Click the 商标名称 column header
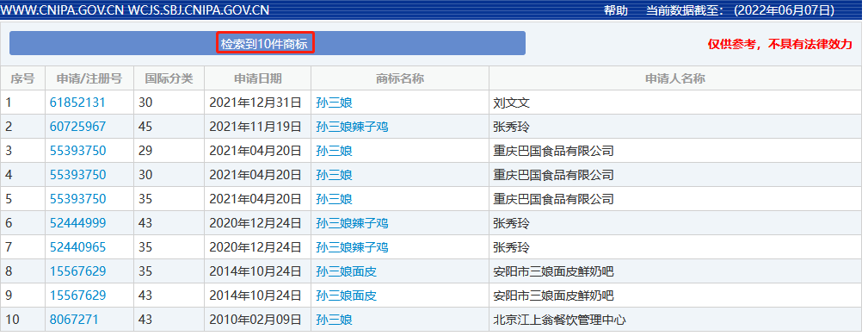The image size is (868, 336). (400, 78)
